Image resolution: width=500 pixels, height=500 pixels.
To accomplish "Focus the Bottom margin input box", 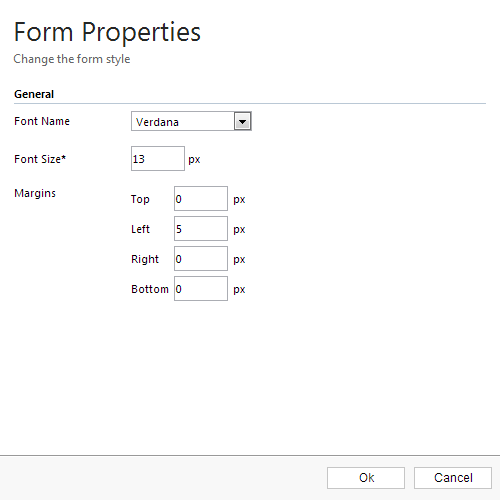I will click(201, 289).
